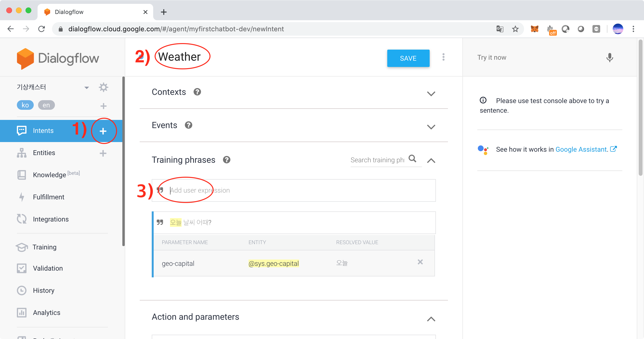Viewport: 644px width, 339px height.
Task: Open Fulfillment in the sidebar
Action: click(48, 197)
